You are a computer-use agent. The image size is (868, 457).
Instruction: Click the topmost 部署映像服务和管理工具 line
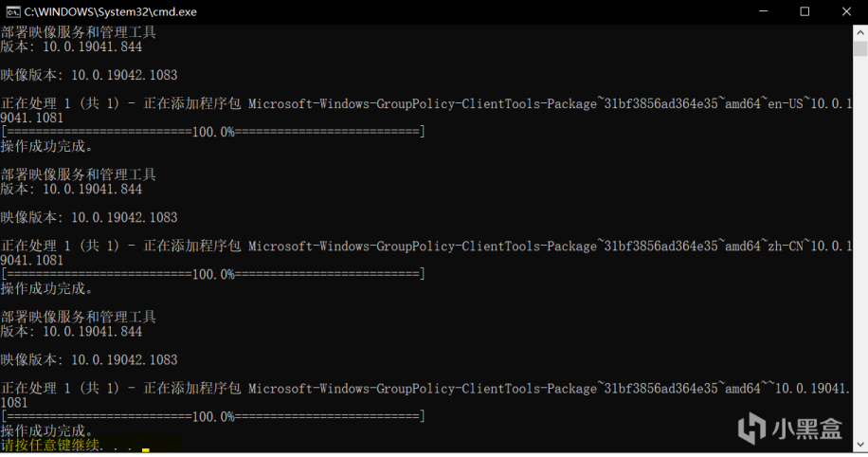(x=78, y=32)
